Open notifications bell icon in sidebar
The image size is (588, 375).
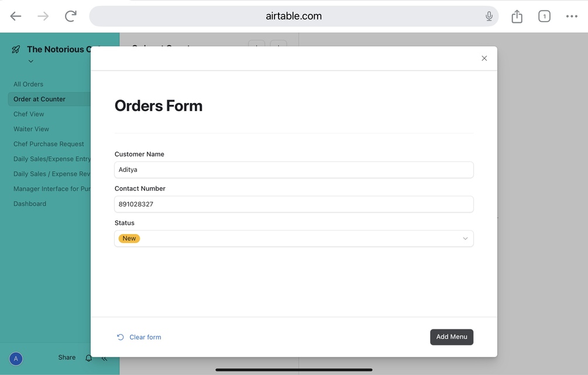[x=89, y=358]
